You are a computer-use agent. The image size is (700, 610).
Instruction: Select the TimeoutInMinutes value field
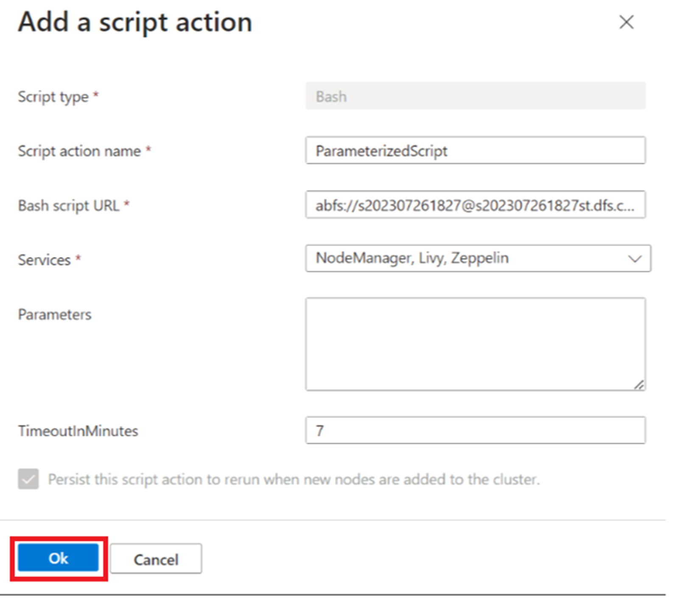475,431
